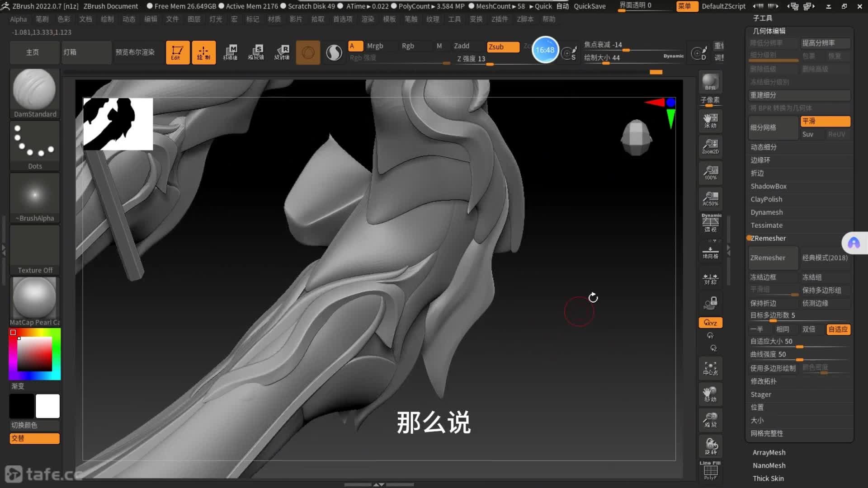Click the BPR render icon
Image resolution: width=868 pixels, height=488 pixels.
[x=710, y=82]
